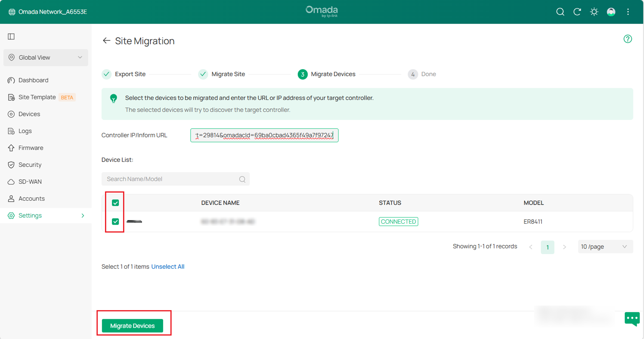Collapse the left sidebar panel
644x339 pixels.
tap(11, 36)
